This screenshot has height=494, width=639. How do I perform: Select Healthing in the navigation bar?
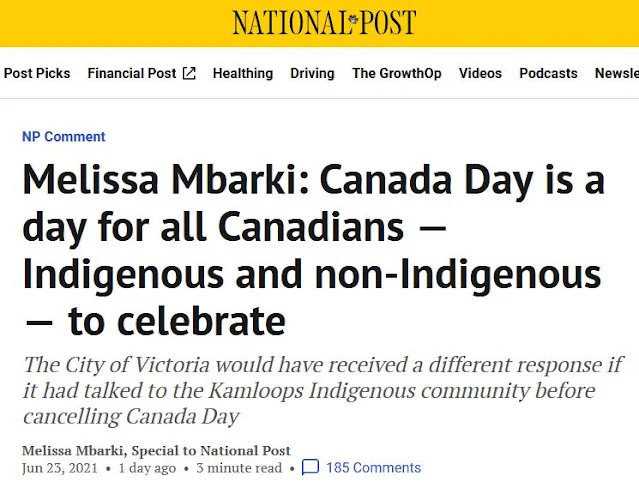(242, 73)
